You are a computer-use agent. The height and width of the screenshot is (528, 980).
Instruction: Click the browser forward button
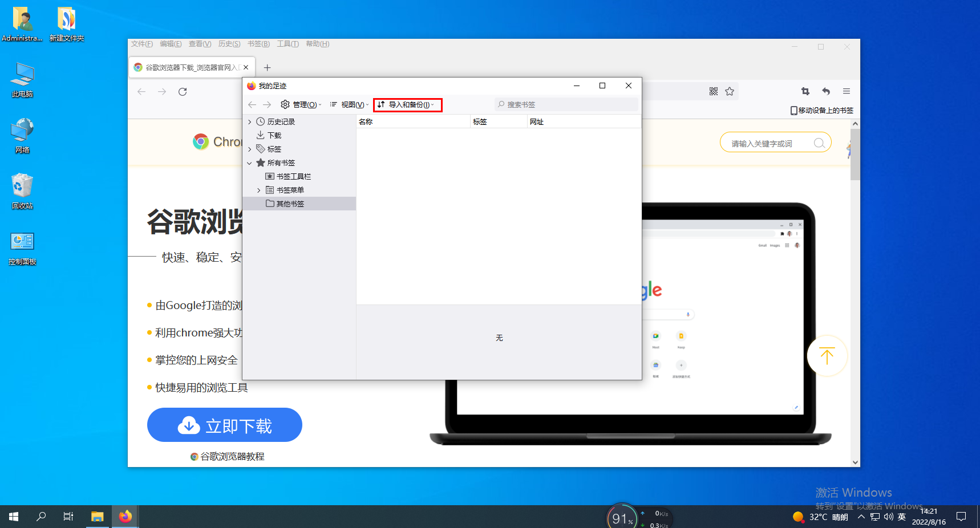point(162,92)
